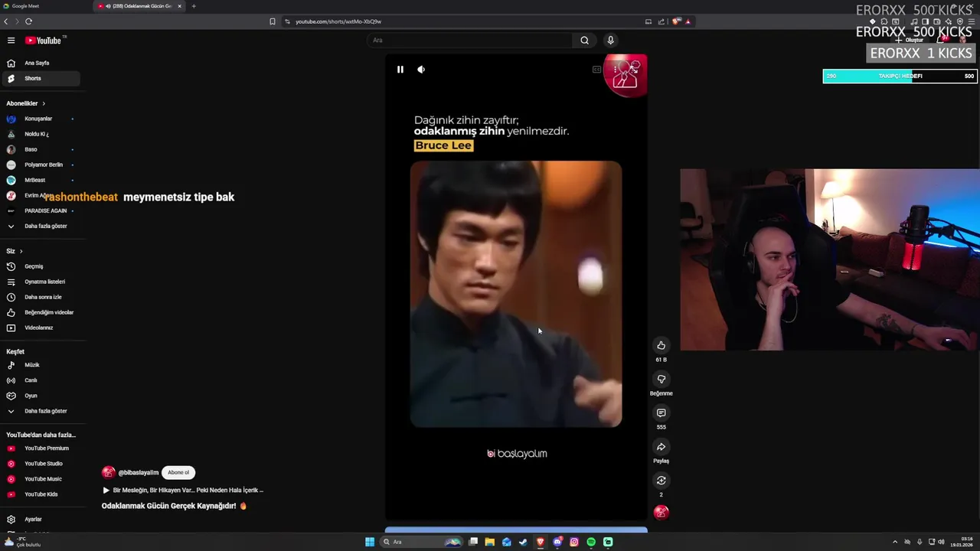Open the remix icon above the 2 count
The image size is (980, 551).
click(661, 481)
